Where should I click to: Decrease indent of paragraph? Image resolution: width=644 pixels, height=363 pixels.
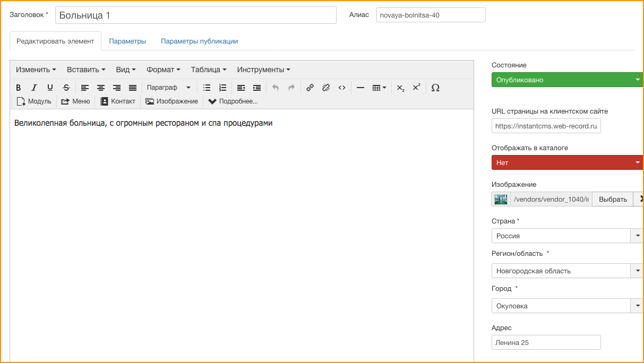[241, 88]
